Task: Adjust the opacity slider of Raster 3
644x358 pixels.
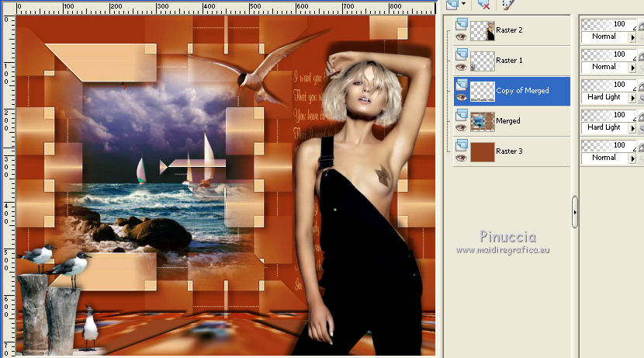Action: click(608, 145)
